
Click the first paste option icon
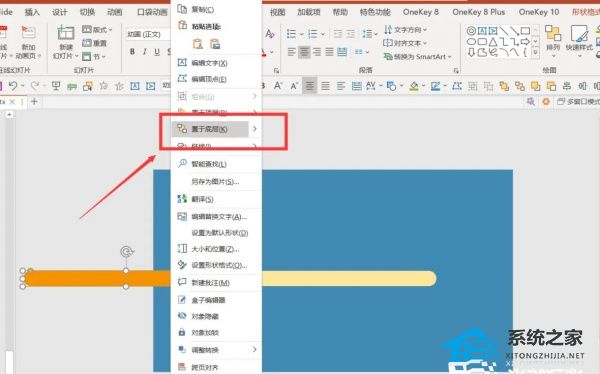coord(197,44)
